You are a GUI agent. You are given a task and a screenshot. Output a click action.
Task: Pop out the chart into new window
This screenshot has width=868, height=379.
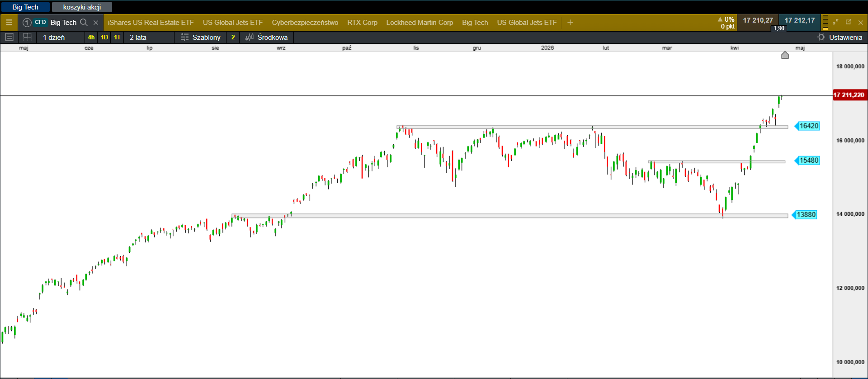848,22
